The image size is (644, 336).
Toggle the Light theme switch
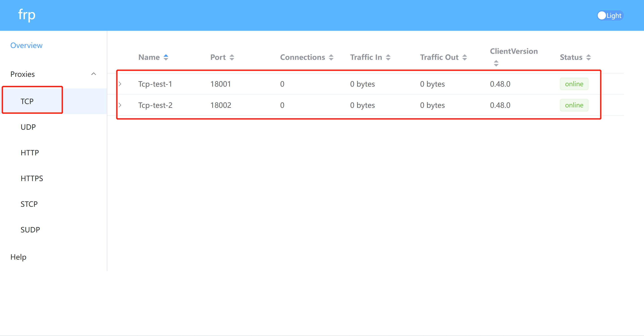coord(610,16)
